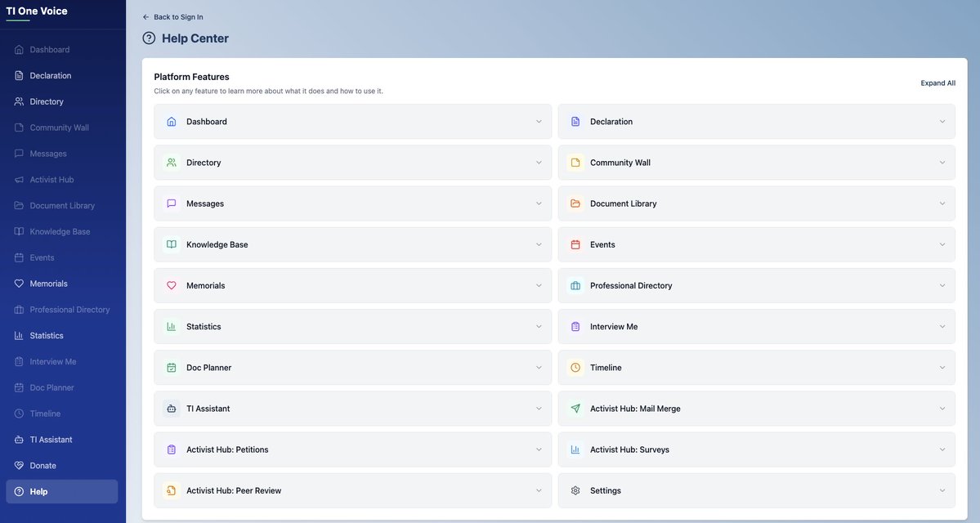Click the Donate heart-hand icon in sidebar
Viewport: 980px width, 523px height.
pos(19,466)
